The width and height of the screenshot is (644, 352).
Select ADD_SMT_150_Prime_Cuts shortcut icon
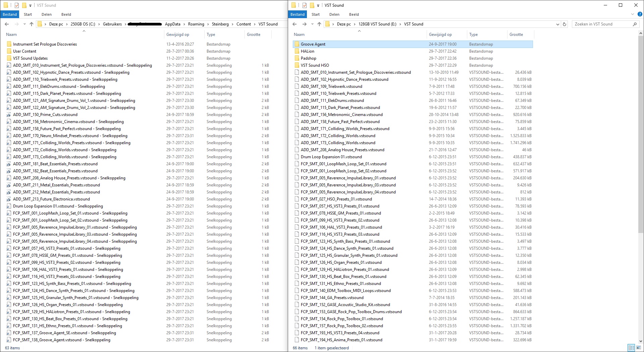[x=9, y=115]
